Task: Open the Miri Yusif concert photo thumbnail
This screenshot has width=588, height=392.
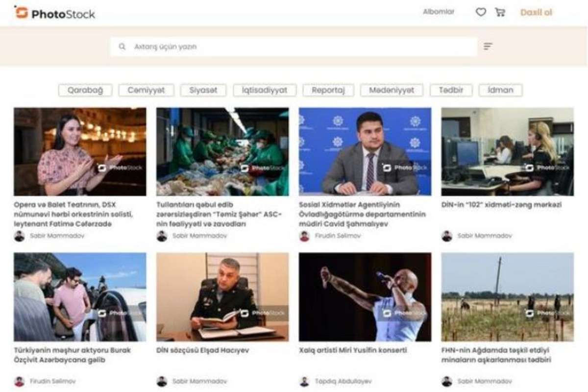Action: [365, 297]
